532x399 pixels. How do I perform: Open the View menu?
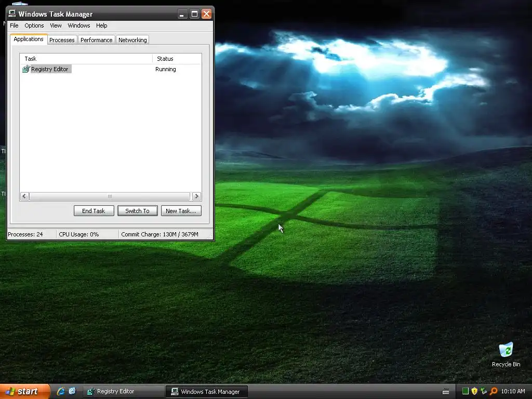pos(56,25)
